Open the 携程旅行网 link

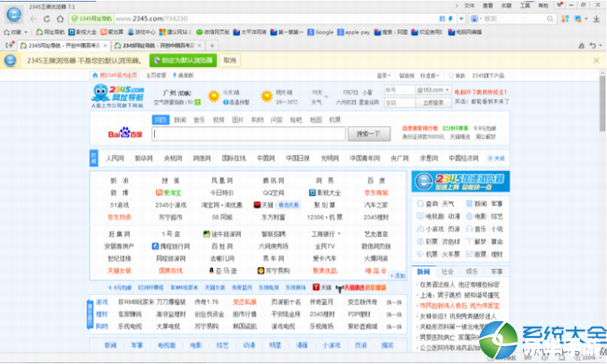pyautogui.click(x=171, y=246)
